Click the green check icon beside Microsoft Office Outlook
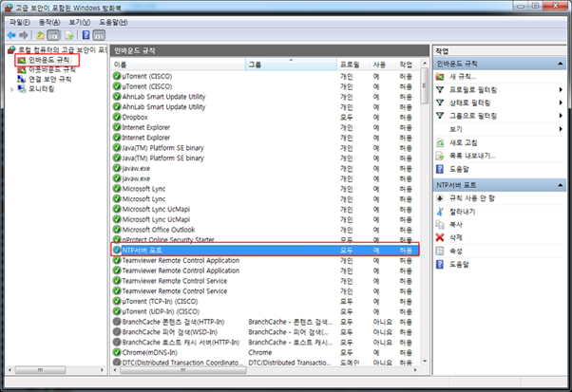 pos(117,230)
